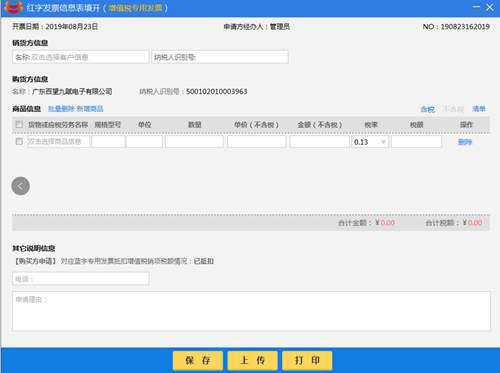The image size is (500, 373).
Task: Open the 清单 link
Action: coord(479,109)
